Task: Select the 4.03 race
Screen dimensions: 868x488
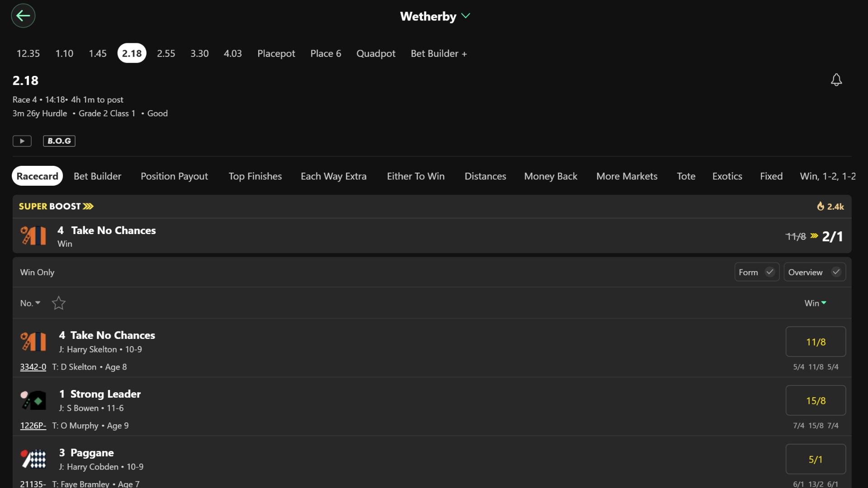Action: coord(233,53)
